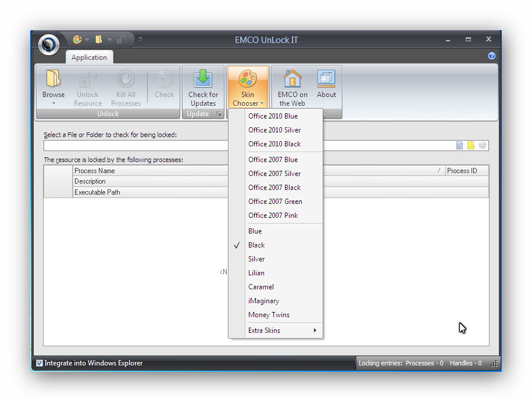
Task: Open the Update group dialog launcher
Action: click(219, 114)
